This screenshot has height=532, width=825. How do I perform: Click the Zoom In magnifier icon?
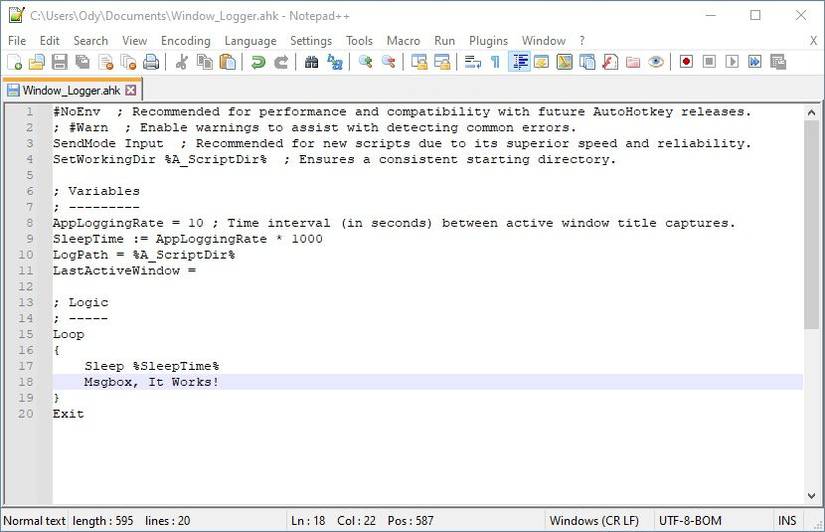pyautogui.click(x=365, y=62)
